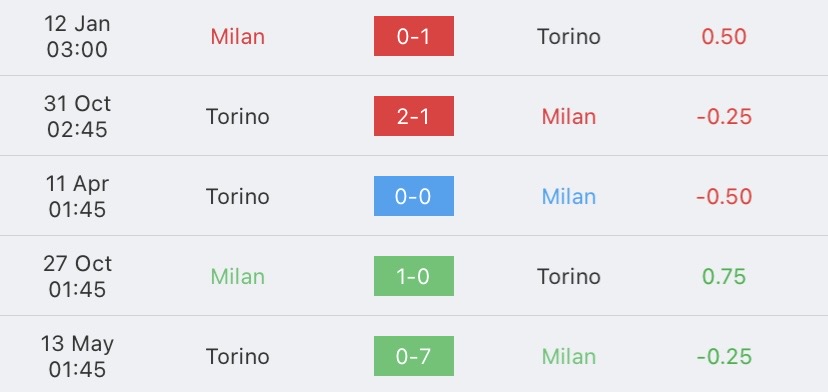Select the green 1-0 score badge

click(413, 276)
